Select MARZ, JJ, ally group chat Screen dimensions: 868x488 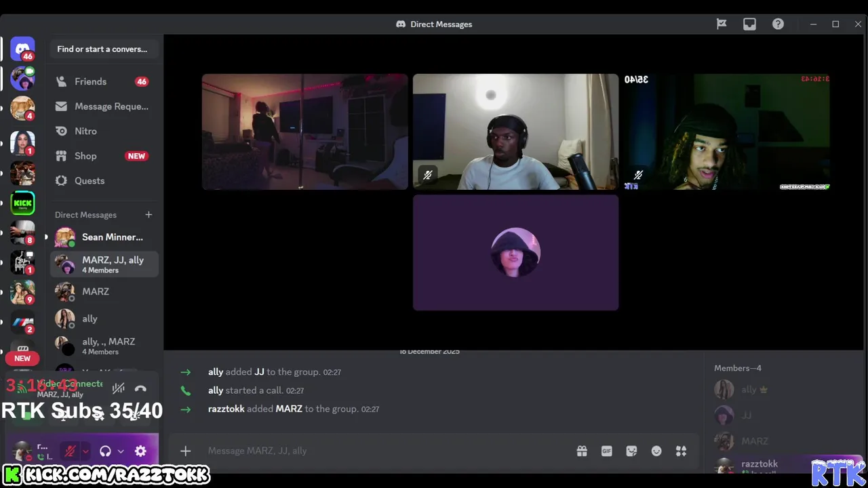click(104, 264)
